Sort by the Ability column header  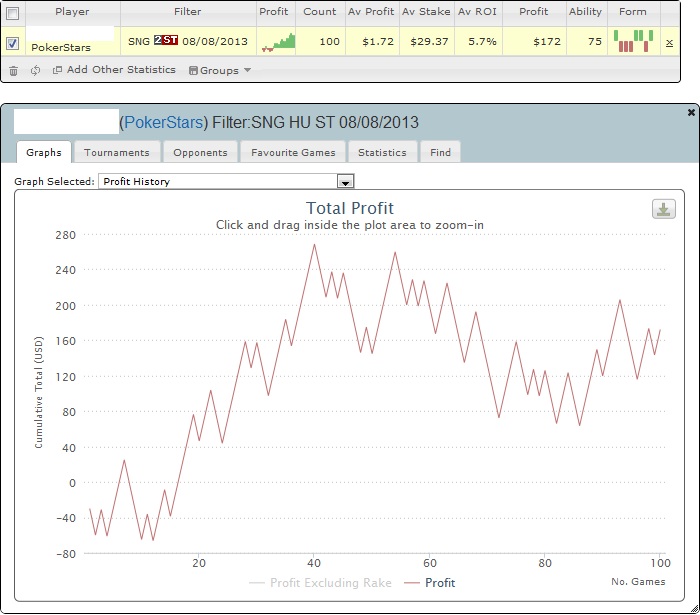click(x=586, y=12)
